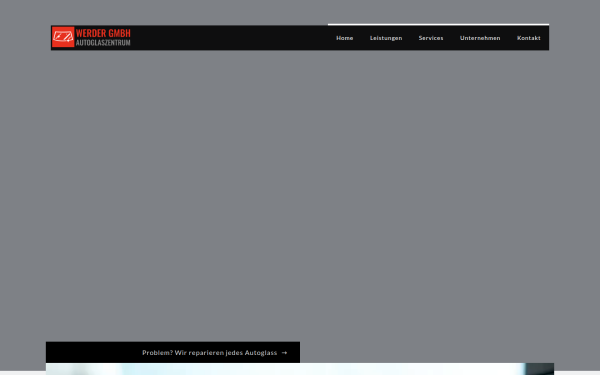Go to the Home menu item
The height and width of the screenshot is (375, 600).
pyautogui.click(x=344, y=38)
